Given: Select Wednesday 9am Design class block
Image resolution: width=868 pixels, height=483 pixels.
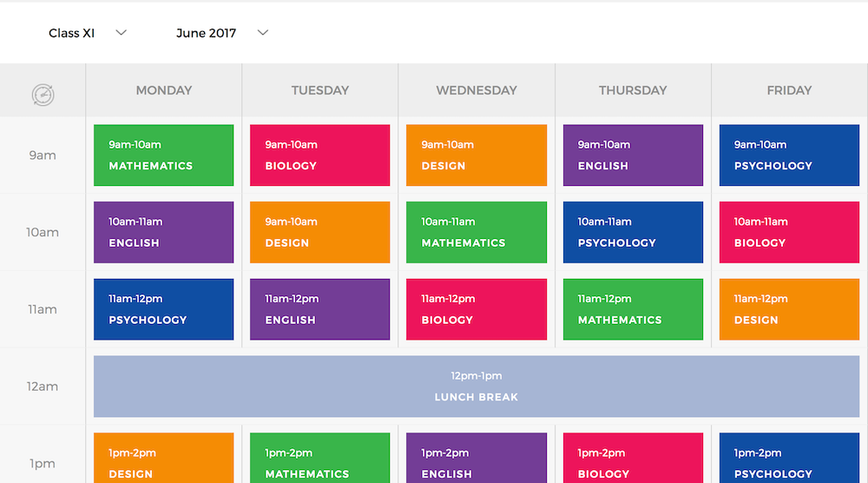Looking at the screenshot, I should [x=477, y=155].
